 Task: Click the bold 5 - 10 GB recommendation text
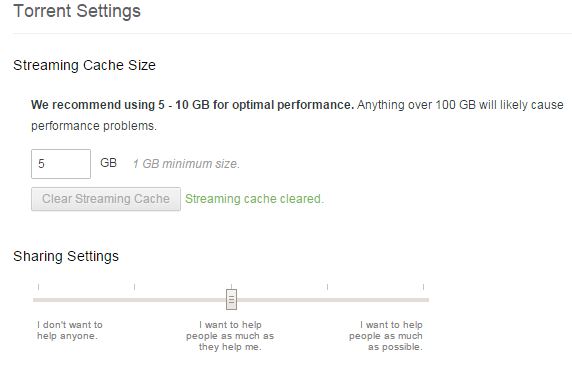pyautogui.click(x=192, y=105)
